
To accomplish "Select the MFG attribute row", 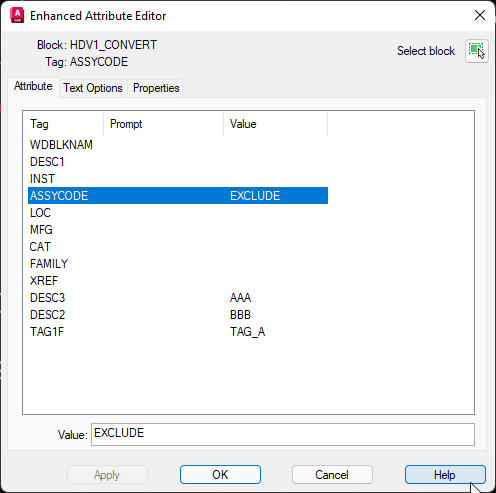I will (x=178, y=230).
